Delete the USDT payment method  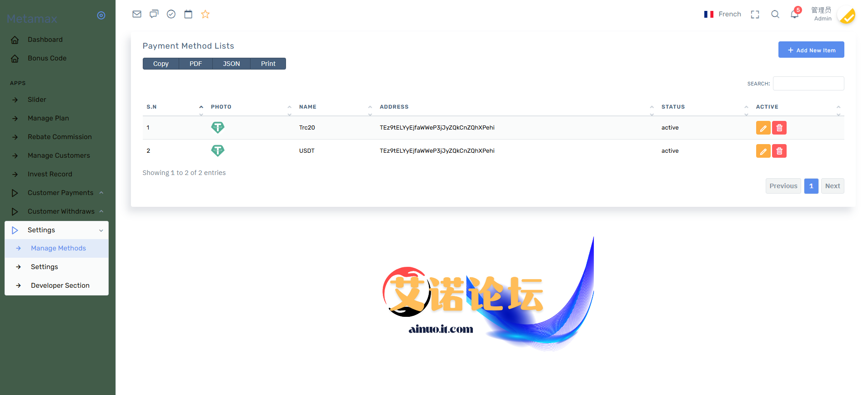(x=779, y=151)
